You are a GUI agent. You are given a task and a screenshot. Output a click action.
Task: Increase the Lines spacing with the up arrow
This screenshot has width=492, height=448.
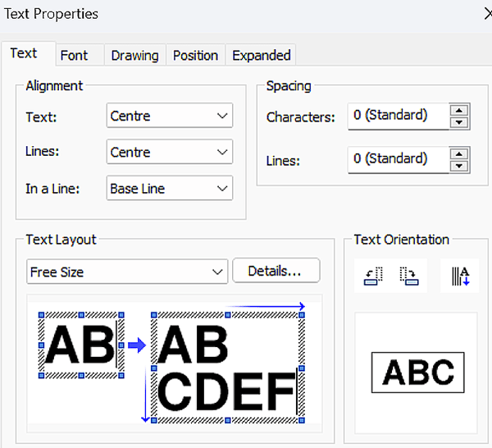click(460, 153)
